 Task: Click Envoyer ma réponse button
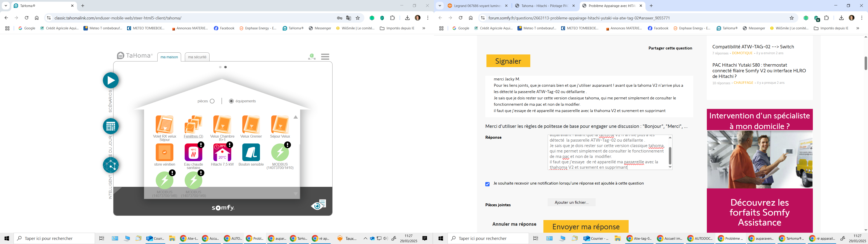tap(586, 227)
